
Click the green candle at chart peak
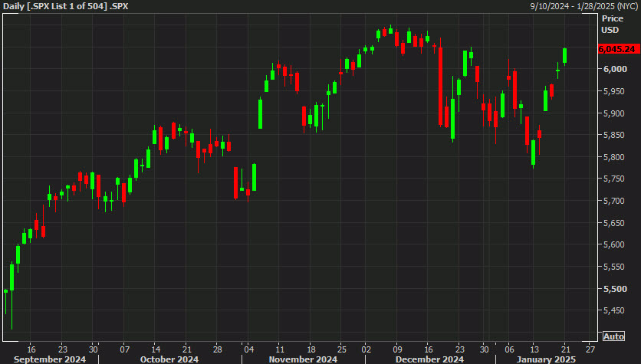coord(391,31)
